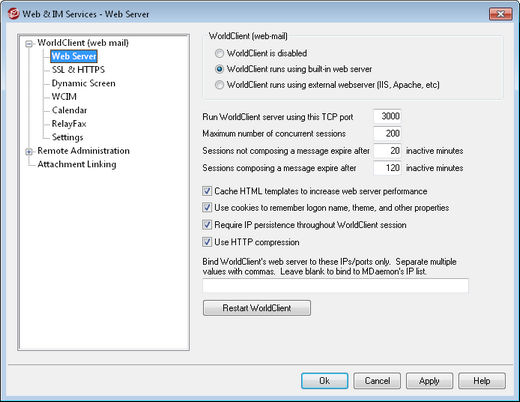Open the Dynamic Screen page
520x402 pixels.
[84, 83]
